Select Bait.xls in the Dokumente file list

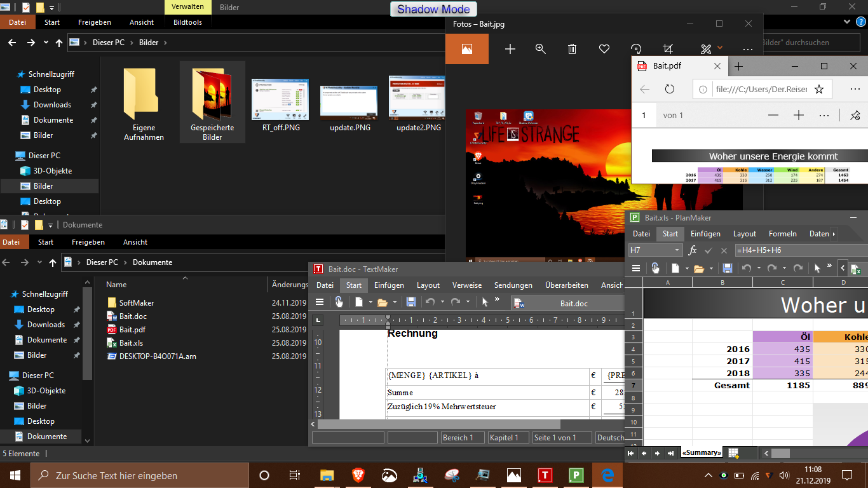(x=131, y=343)
